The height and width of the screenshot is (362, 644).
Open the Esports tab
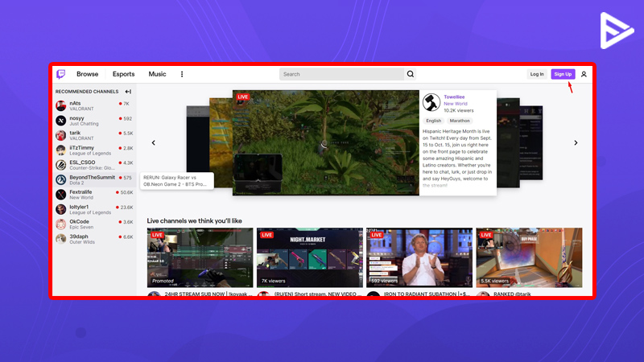124,74
